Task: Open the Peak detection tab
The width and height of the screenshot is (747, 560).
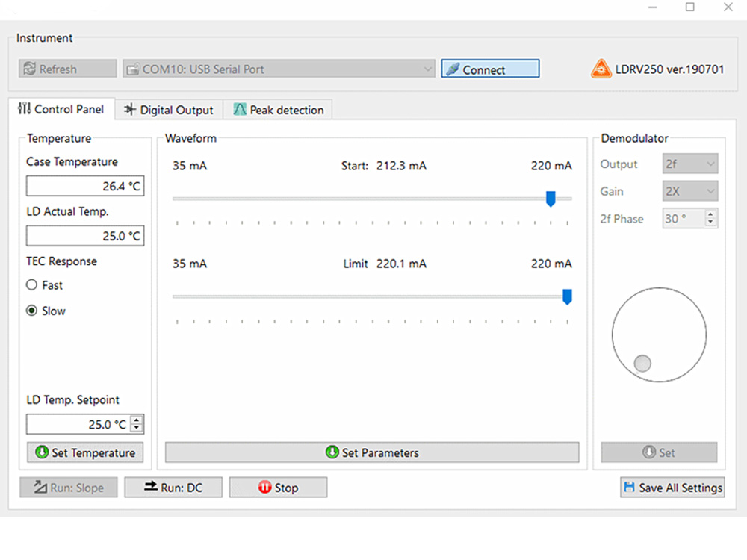Action: [279, 110]
